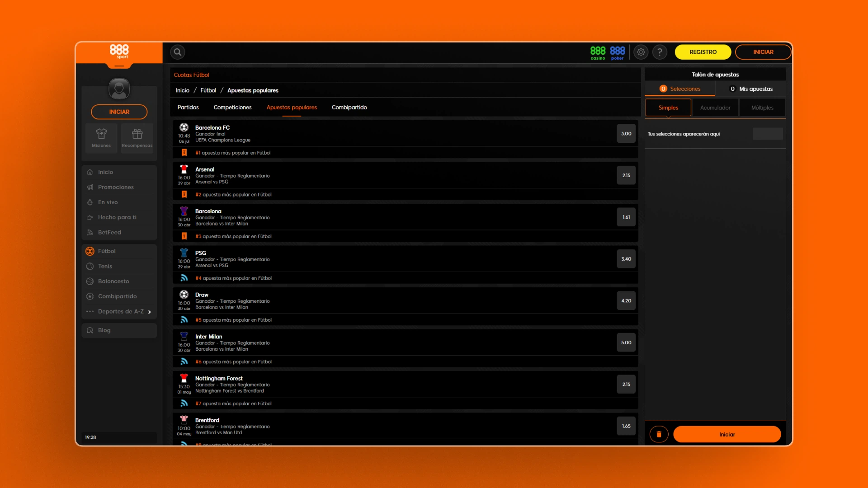The image size is (868, 488).
Task: Click INICIAR button in top bar
Action: pos(763,52)
